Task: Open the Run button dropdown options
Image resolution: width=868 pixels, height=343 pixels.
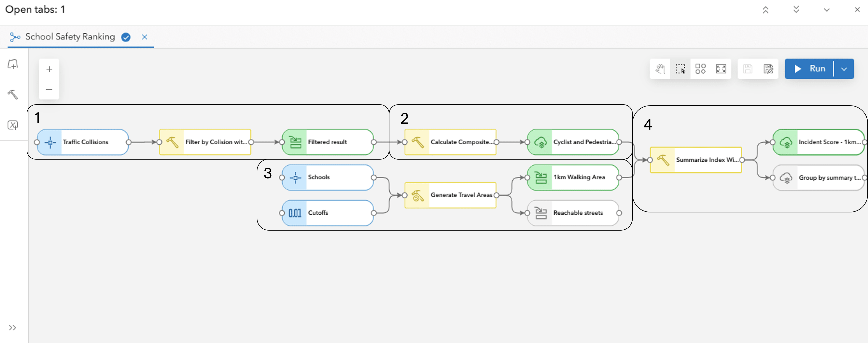Action: pos(844,69)
